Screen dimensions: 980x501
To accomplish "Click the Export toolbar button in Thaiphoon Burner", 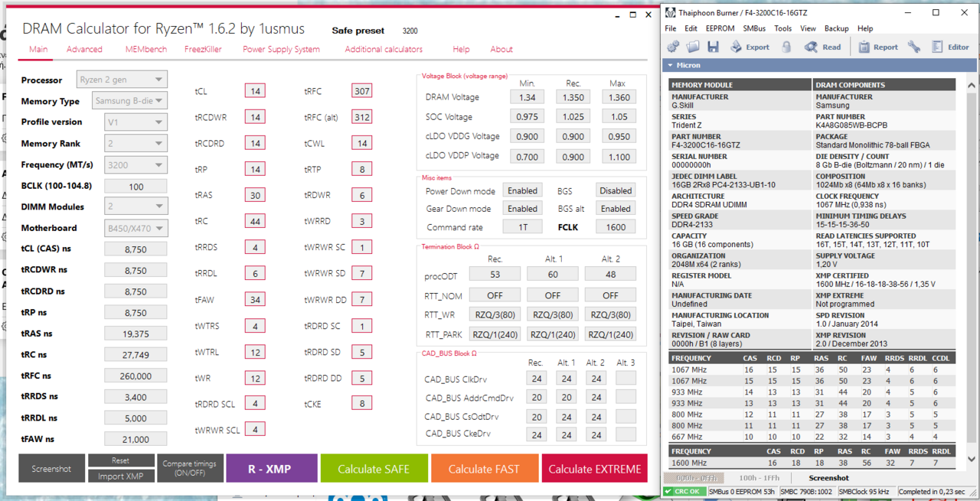I will click(x=750, y=47).
